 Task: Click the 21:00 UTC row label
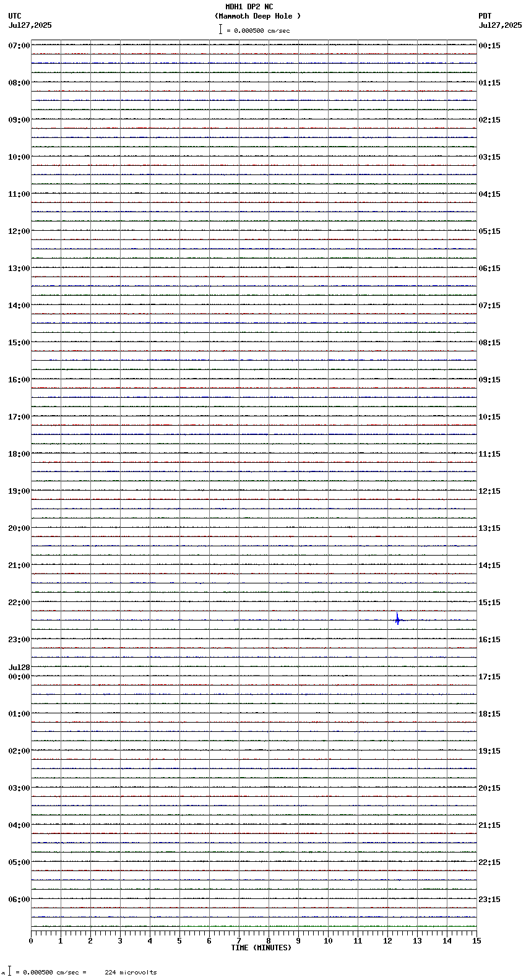click(x=19, y=565)
